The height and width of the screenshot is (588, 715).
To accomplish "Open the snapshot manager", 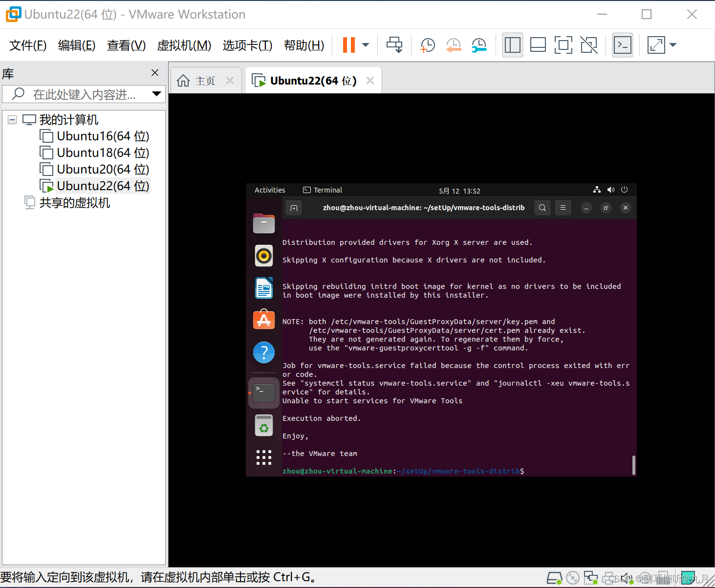I will pos(479,44).
